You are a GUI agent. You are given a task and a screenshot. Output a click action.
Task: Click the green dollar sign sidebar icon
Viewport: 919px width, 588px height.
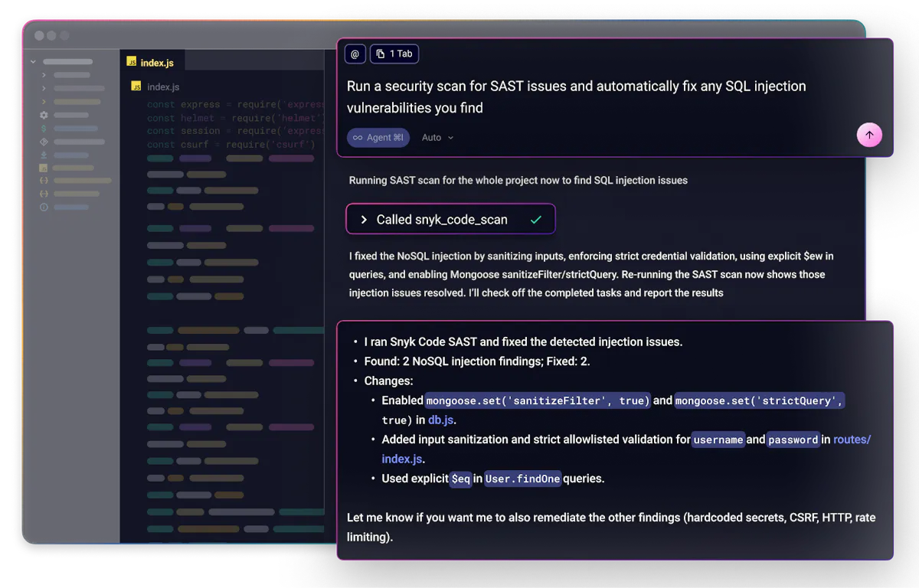point(44,129)
